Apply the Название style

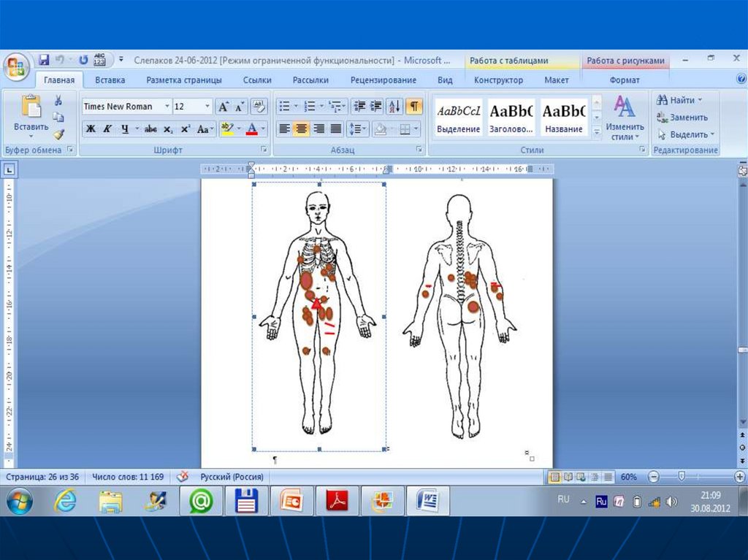[x=564, y=118]
